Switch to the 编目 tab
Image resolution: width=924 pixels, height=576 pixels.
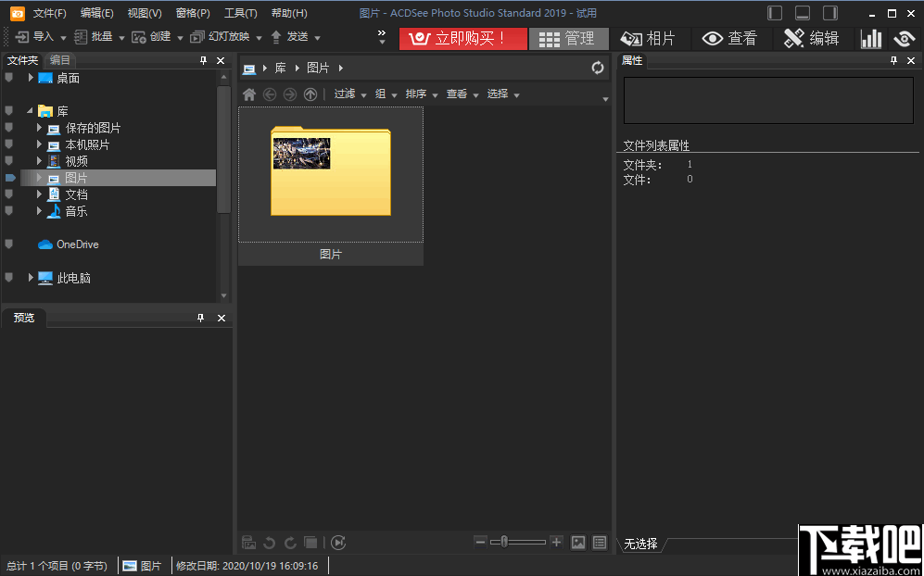[59, 59]
